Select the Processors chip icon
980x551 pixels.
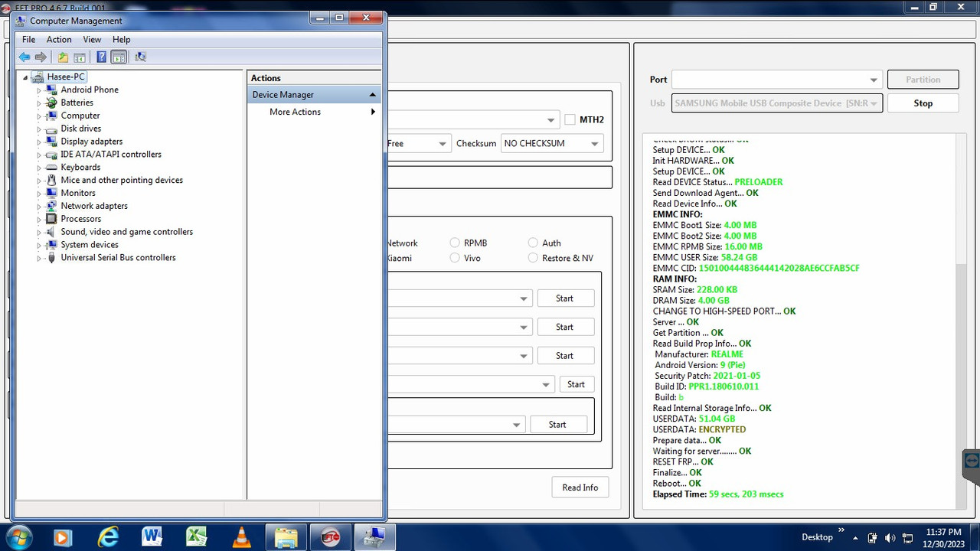click(51, 219)
